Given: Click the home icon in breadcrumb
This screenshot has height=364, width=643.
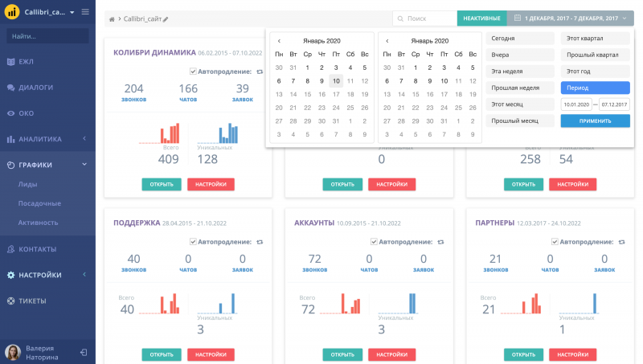Looking at the screenshot, I should 112,18.
